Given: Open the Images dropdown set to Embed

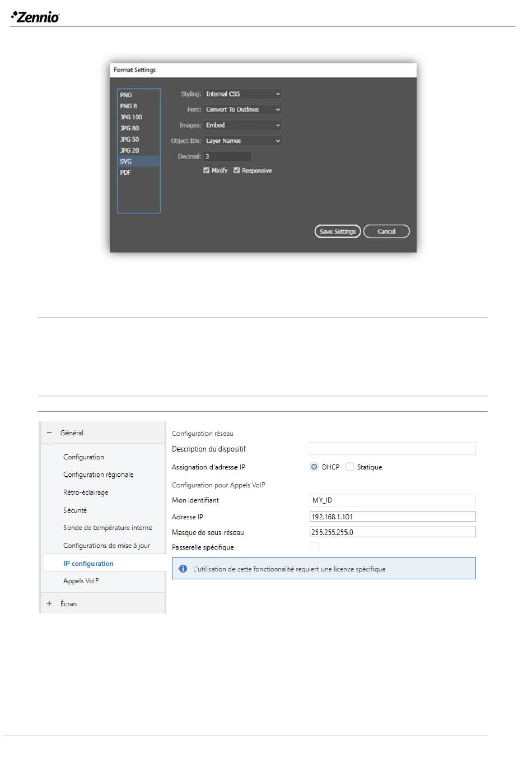Looking at the screenshot, I should pyautogui.click(x=242, y=125).
